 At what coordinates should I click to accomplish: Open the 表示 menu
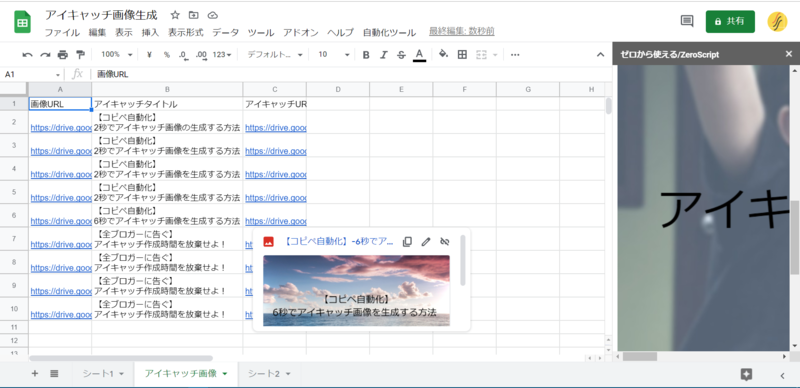123,33
